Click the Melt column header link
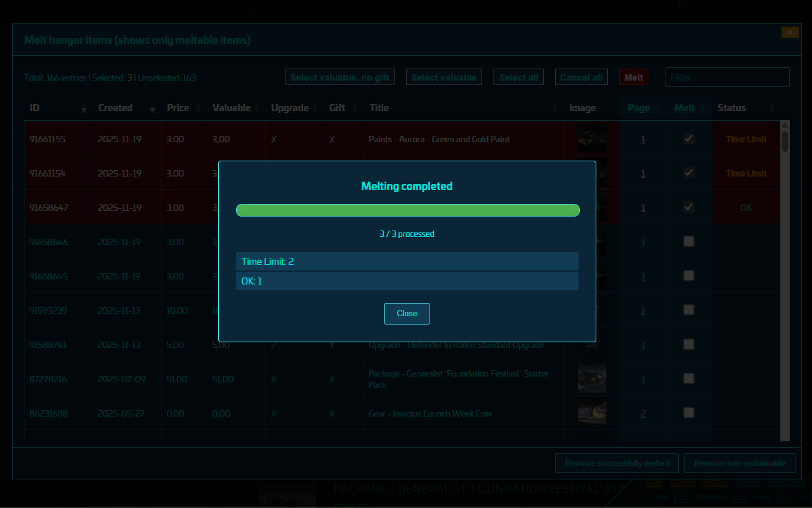This screenshot has width=812, height=508. (x=684, y=108)
